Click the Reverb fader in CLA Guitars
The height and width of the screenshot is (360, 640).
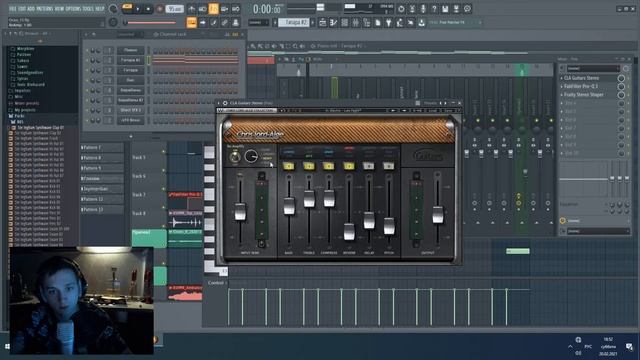pyautogui.click(x=349, y=232)
